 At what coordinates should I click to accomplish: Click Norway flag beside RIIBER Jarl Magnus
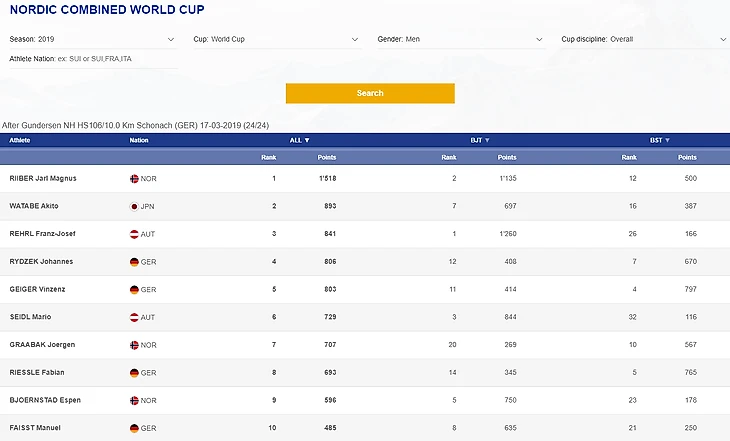coord(134,178)
